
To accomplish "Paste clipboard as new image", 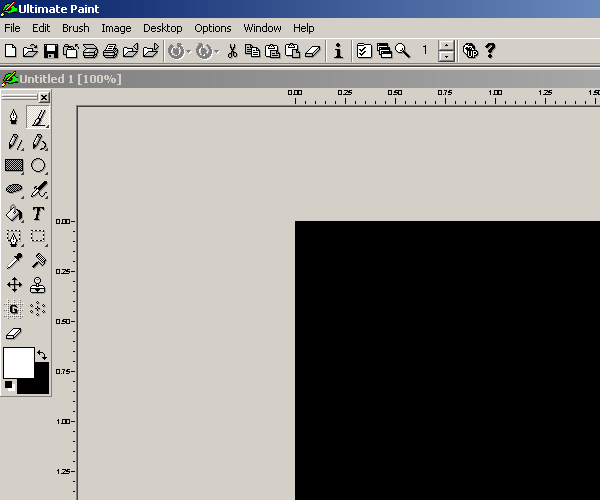I will [x=292, y=51].
